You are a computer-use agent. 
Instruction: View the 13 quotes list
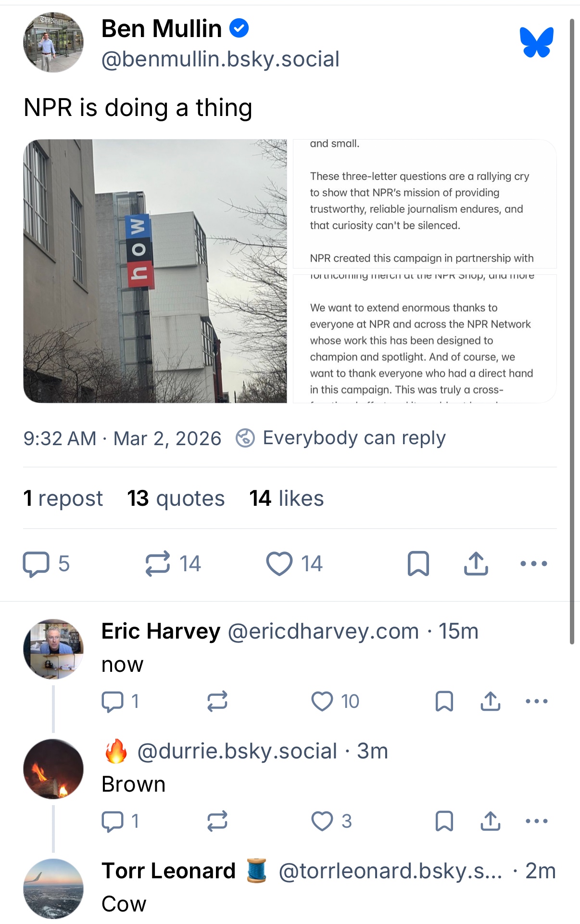[x=176, y=498]
